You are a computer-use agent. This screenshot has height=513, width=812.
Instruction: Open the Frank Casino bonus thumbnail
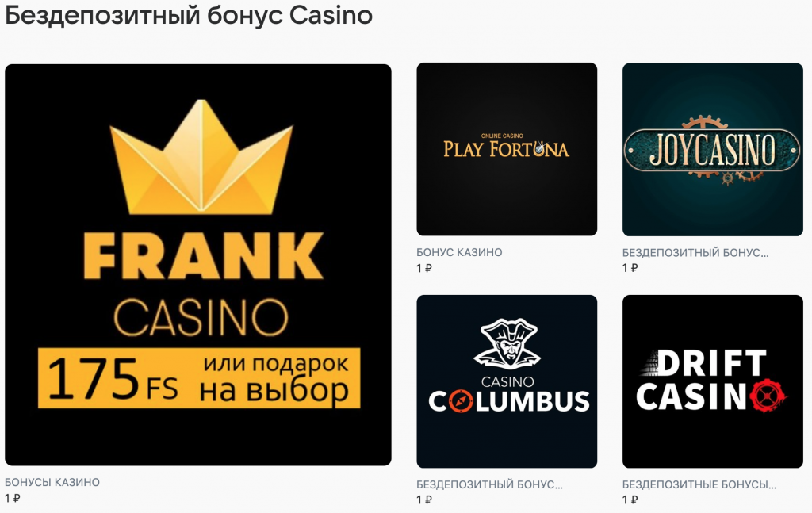(197, 265)
